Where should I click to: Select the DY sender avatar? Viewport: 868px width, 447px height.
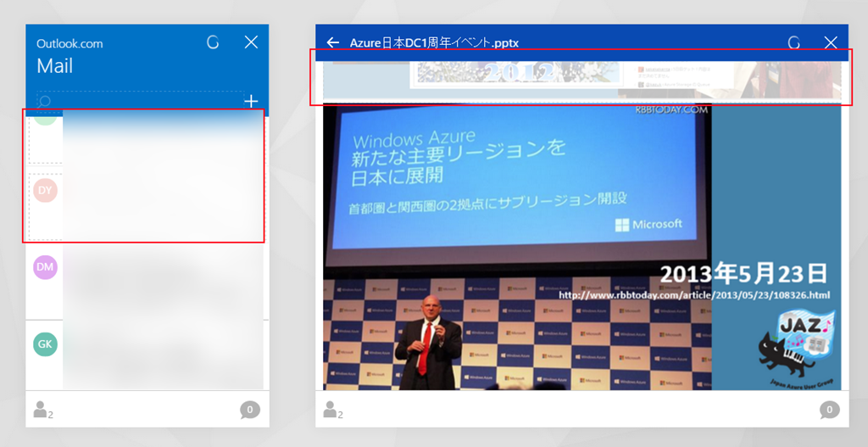point(46,191)
